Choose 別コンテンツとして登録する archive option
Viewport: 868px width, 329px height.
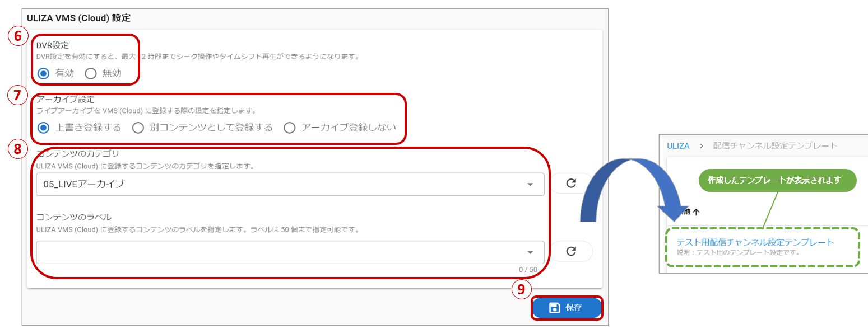tap(138, 128)
